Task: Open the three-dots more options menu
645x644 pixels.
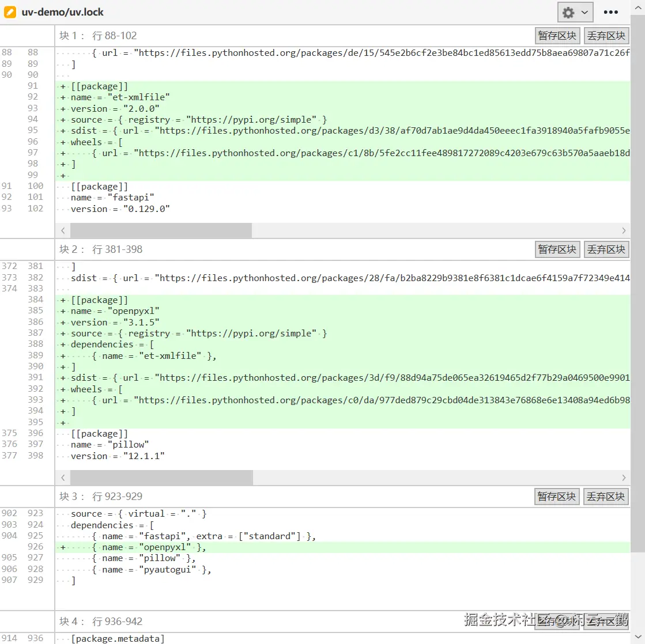Action: (610, 12)
